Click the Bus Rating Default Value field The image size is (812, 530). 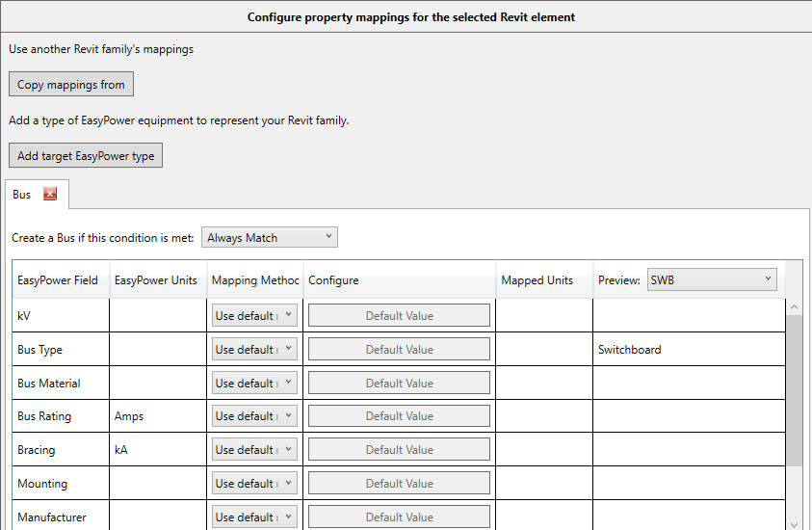[x=399, y=416]
